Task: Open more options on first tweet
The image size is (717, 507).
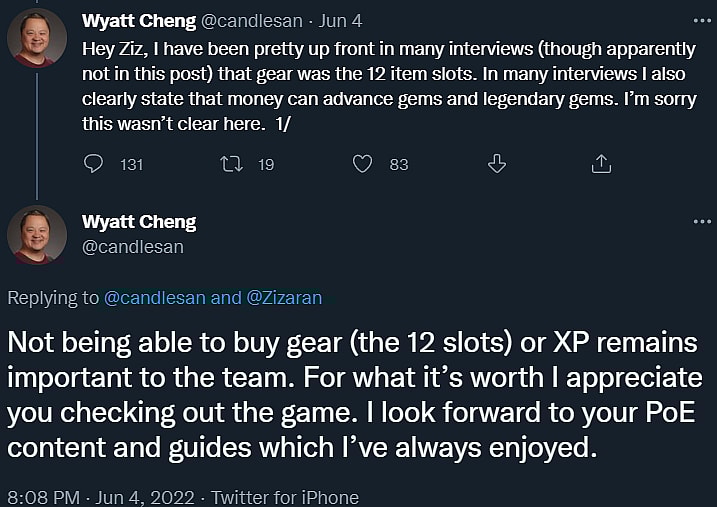Action: click(x=703, y=20)
